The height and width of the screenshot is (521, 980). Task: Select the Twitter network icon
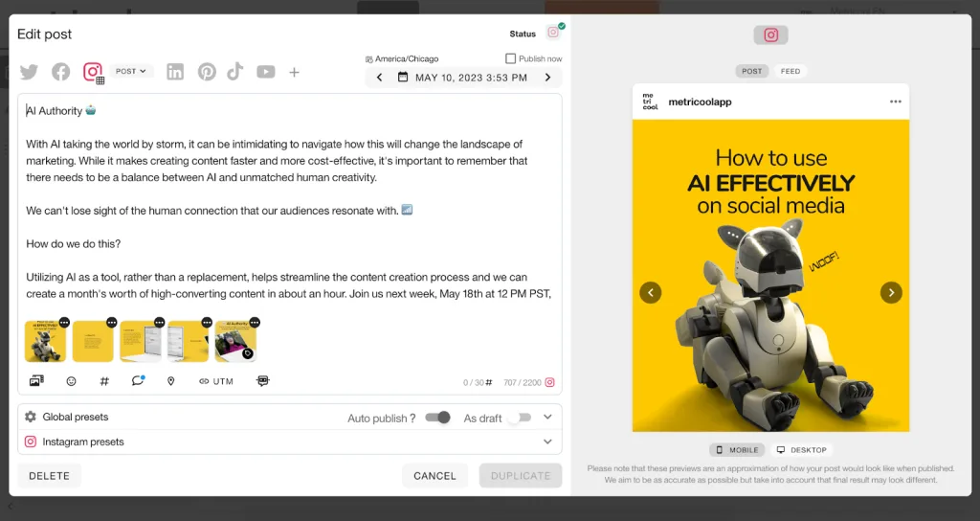point(29,72)
